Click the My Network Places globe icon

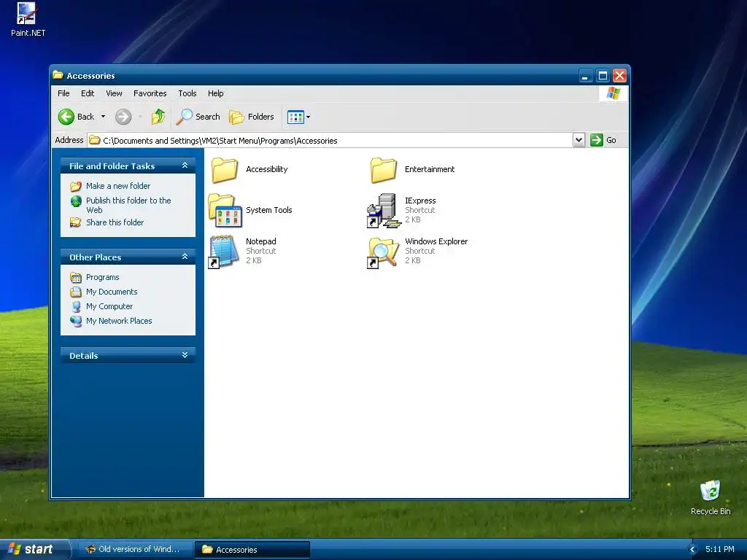pyautogui.click(x=76, y=322)
